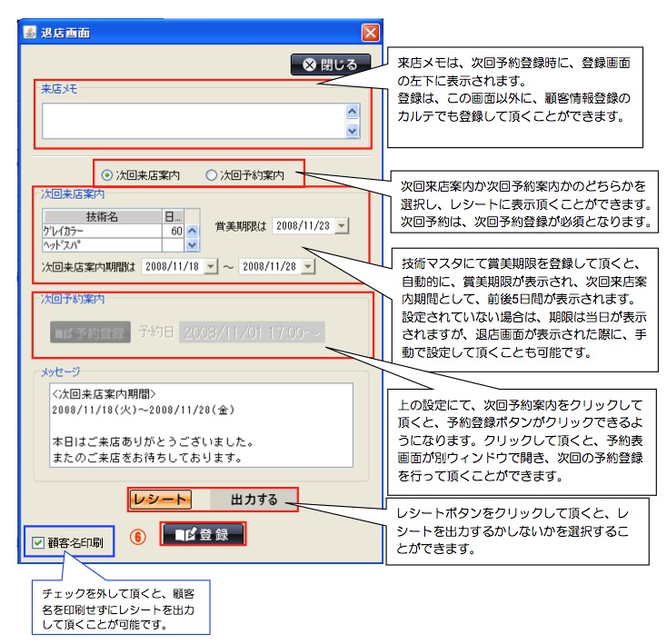The height and width of the screenshot is (644, 667).
Task: Click the down arrow of the 技術名 table scrollbar
Action: 192,244
